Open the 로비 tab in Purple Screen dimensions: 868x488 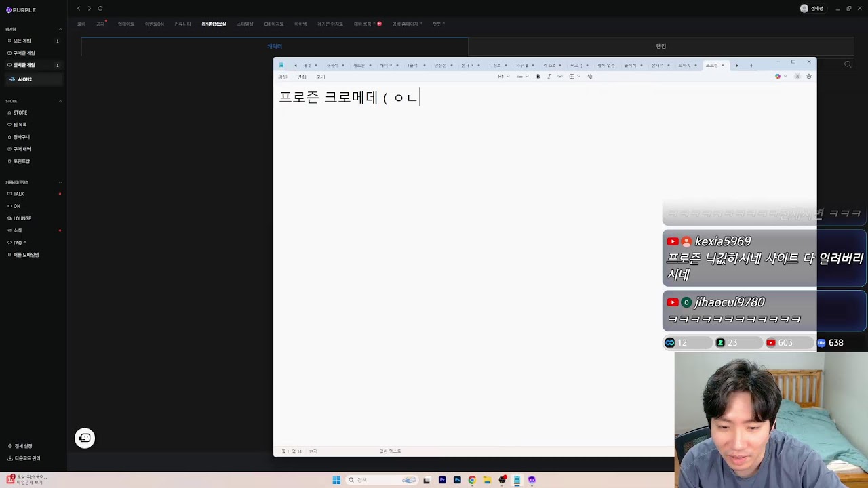pyautogui.click(x=81, y=24)
